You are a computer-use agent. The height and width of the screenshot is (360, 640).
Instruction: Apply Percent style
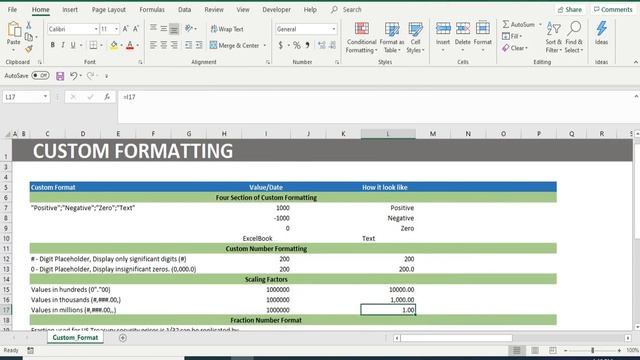(x=297, y=45)
